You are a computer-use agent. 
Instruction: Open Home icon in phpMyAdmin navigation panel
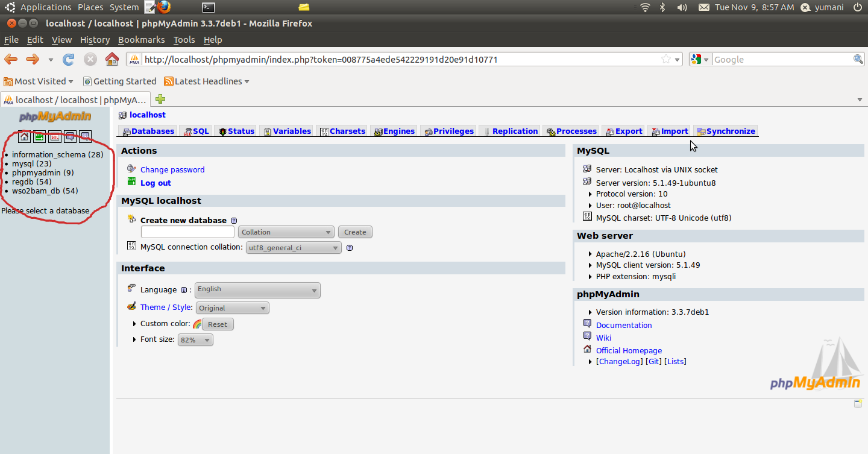coord(24,136)
